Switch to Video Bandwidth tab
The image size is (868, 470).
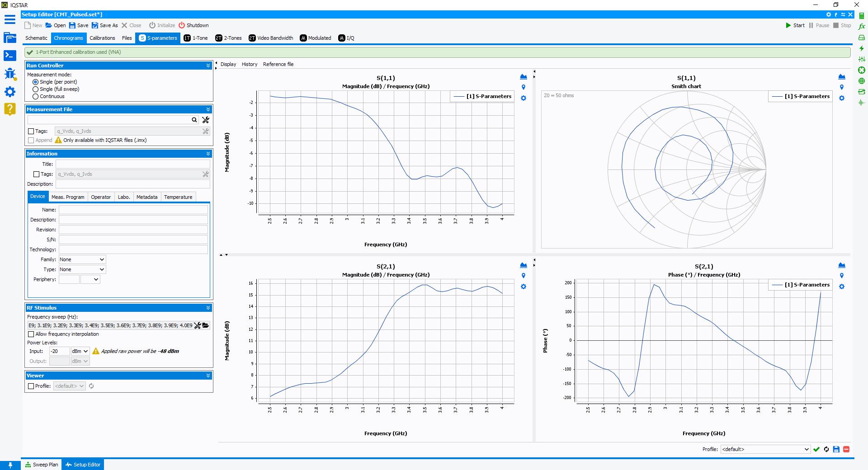pyautogui.click(x=271, y=38)
